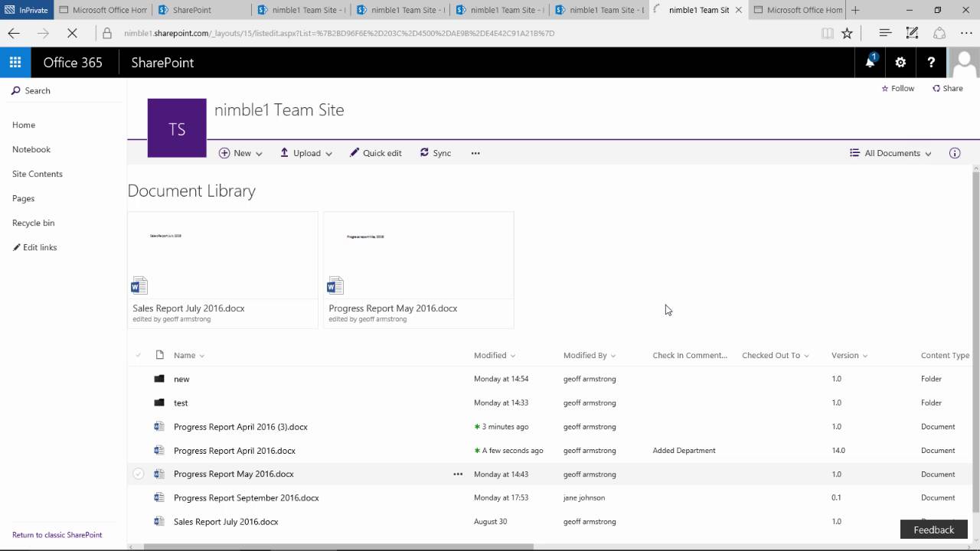This screenshot has width=980, height=551.
Task: Open Pages in the left navigation
Action: [23, 198]
